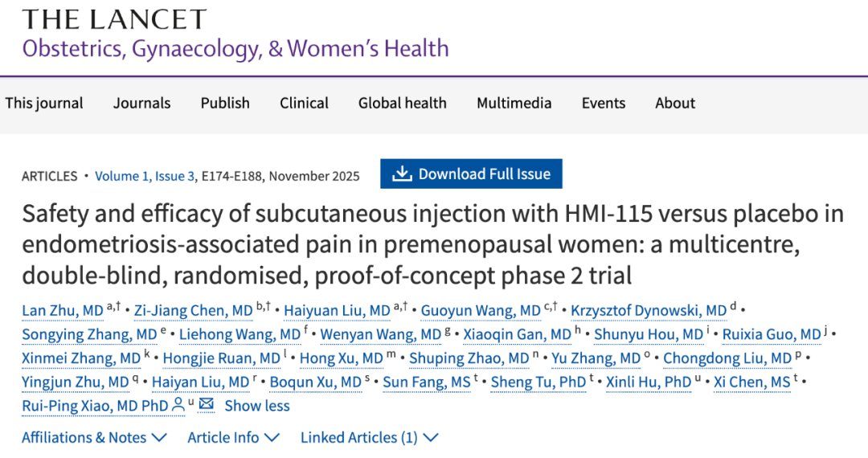Click the Obstetrics, Gynaecology, & Women's Health title
This screenshot has width=868, height=458.
235,48
